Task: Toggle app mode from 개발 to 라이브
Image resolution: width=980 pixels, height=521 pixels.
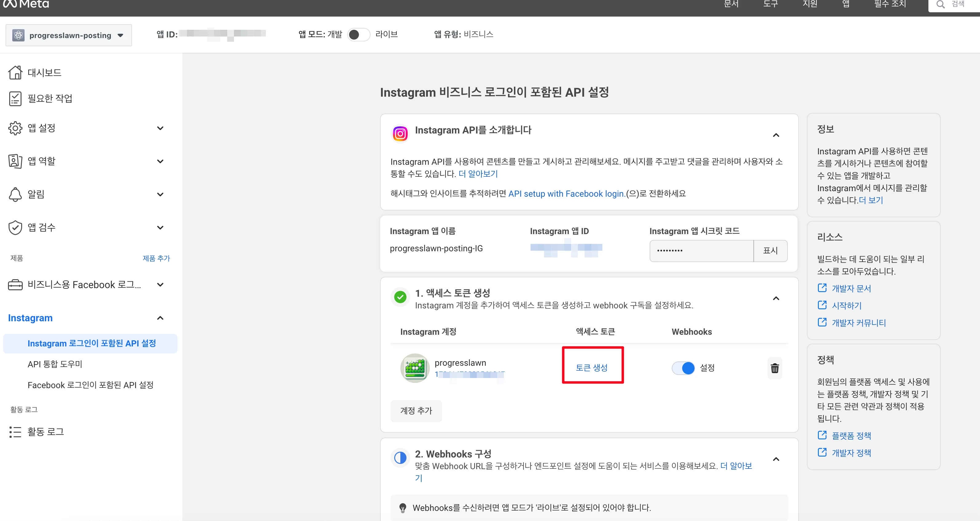Action: [x=358, y=35]
